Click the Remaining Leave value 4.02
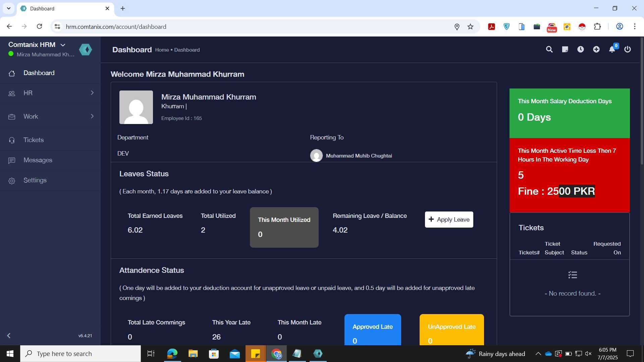The width and height of the screenshot is (644, 362). pyautogui.click(x=340, y=230)
